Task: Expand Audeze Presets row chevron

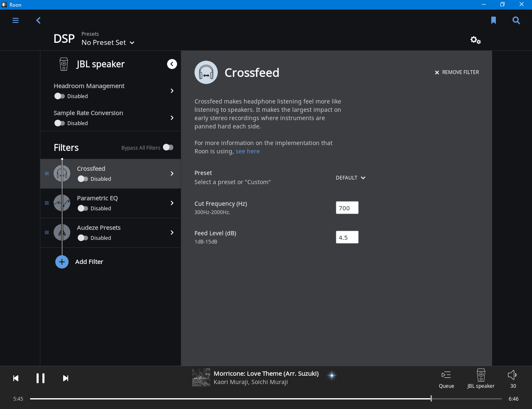Action: click(x=172, y=232)
